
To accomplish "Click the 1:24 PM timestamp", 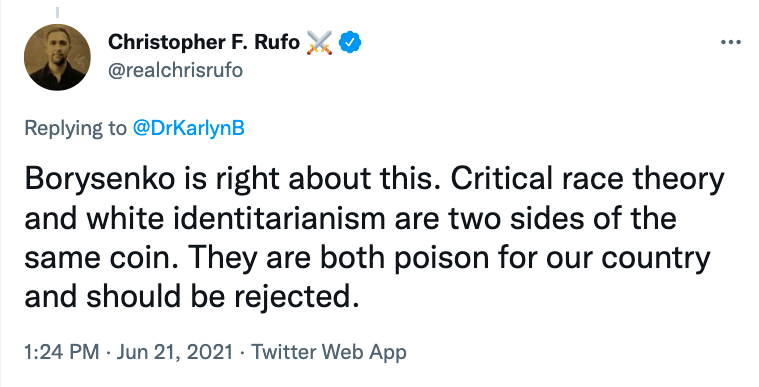I will coord(62,352).
